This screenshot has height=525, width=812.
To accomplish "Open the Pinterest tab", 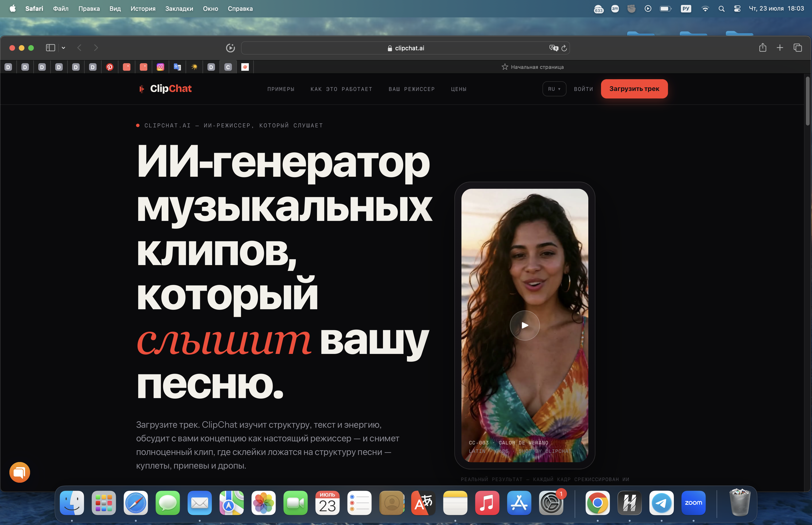I will (x=109, y=67).
